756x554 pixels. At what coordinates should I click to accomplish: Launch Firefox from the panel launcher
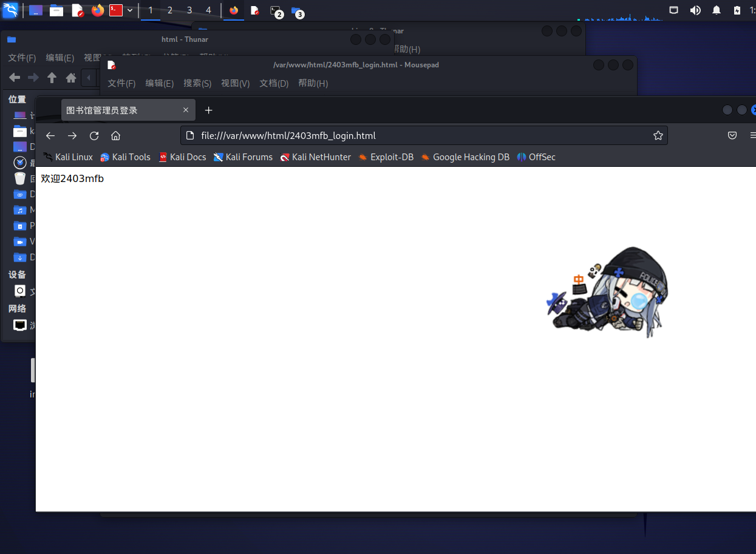(98, 10)
